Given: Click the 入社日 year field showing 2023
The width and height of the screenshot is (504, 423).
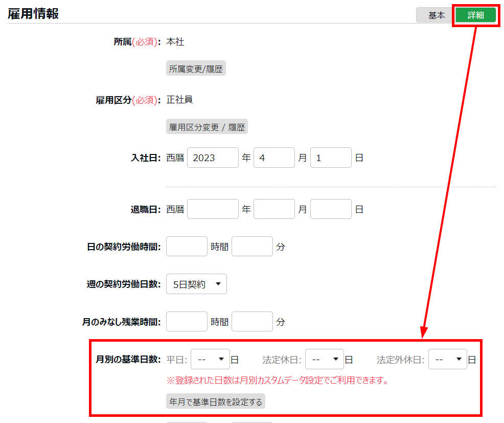Looking at the screenshot, I should point(213,158).
